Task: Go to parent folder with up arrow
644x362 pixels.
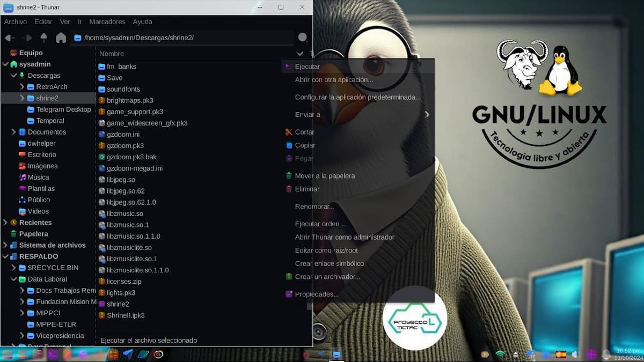Action: point(44,38)
